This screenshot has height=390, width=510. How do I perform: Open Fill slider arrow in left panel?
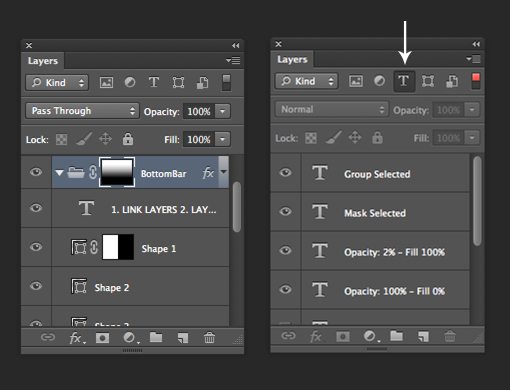pos(223,139)
